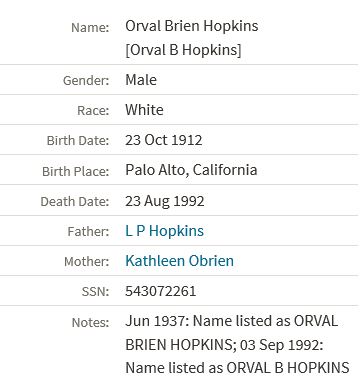Click the Birth Date field label
Viewport: 362px width, 392px height.
pos(78,141)
